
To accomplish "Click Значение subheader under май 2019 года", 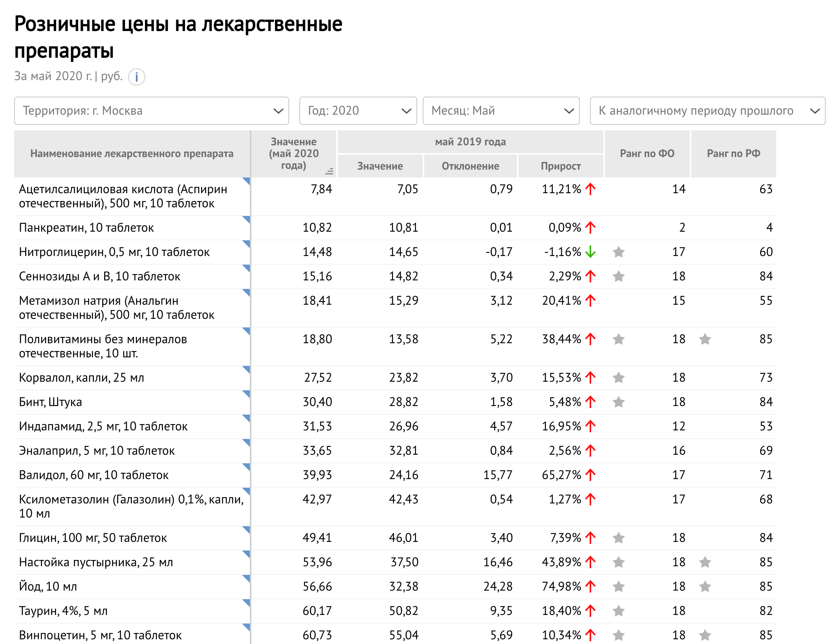I will click(380, 166).
